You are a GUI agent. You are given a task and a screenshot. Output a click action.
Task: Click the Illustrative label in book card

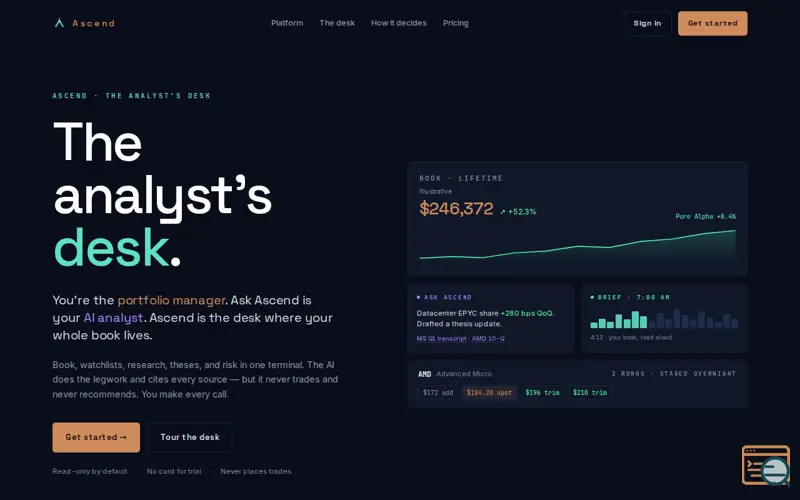(x=435, y=191)
